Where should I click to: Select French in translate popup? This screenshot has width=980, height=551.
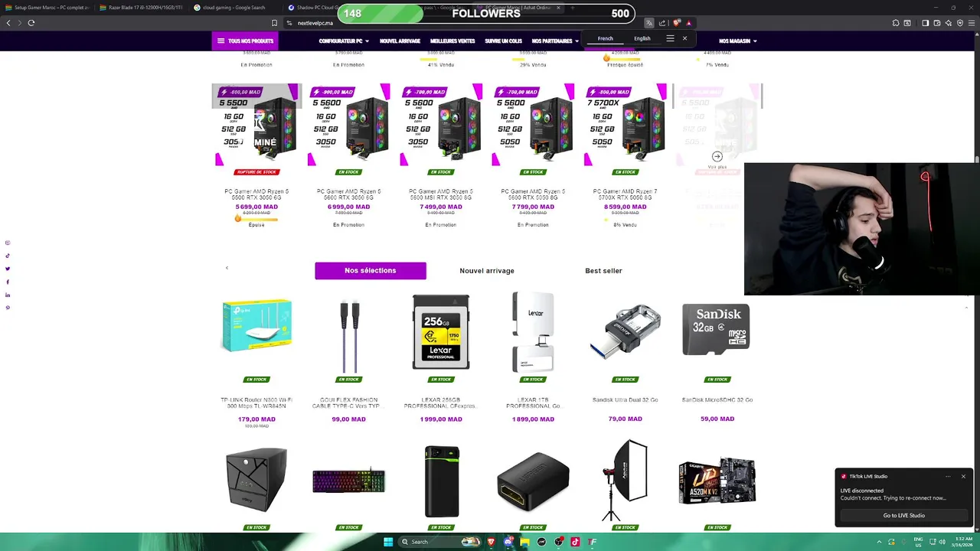pos(605,38)
